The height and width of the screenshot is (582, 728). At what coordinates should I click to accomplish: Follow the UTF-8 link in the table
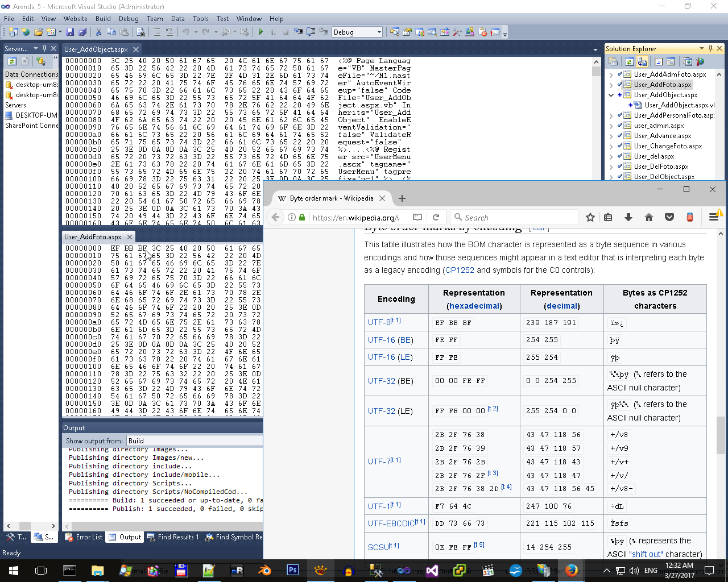click(x=379, y=322)
